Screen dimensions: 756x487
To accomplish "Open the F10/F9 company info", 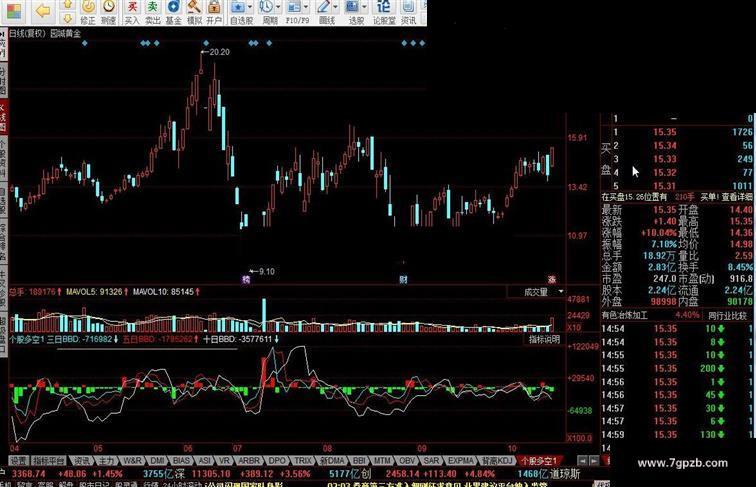I will 295,13.
